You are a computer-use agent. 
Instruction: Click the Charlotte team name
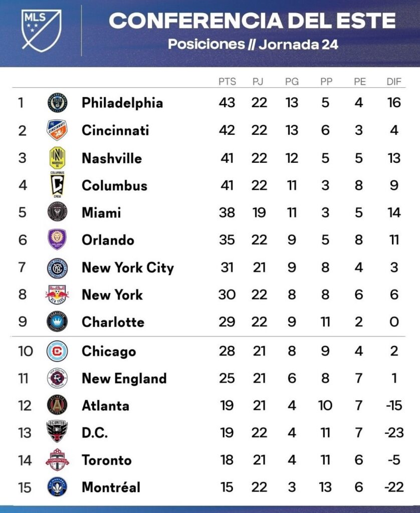pos(113,322)
